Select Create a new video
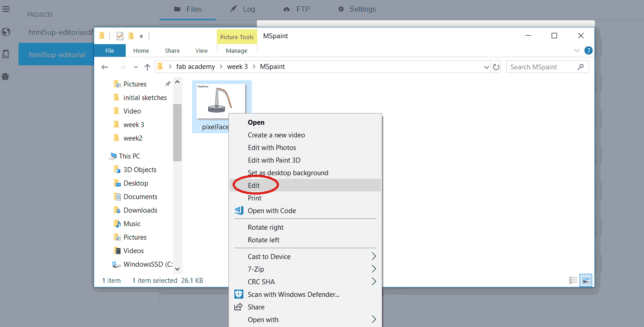Viewport: 644px width, 327px height. click(x=305, y=135)
